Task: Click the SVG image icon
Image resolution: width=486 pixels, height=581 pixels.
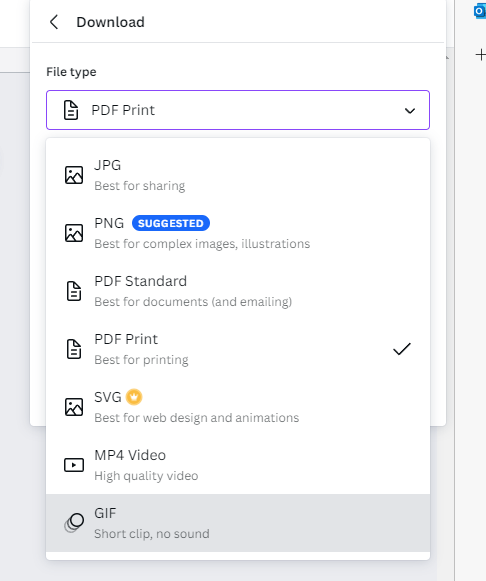Action: pyautogui.click(x=74, y=407)
